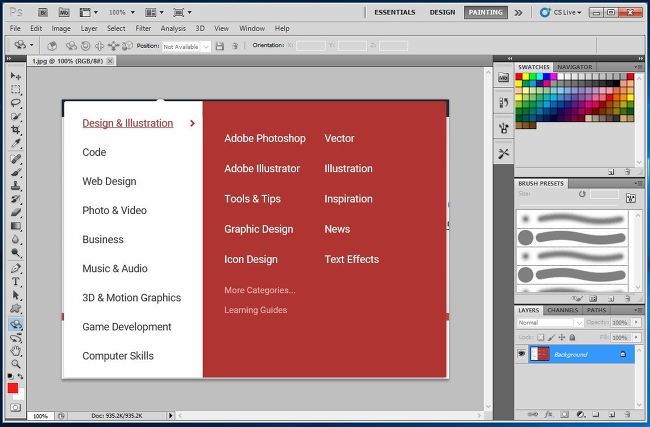Toggle lock transparent pixels in Layers panel
This screenshot has width=650, height=427.
click(540, 337)
